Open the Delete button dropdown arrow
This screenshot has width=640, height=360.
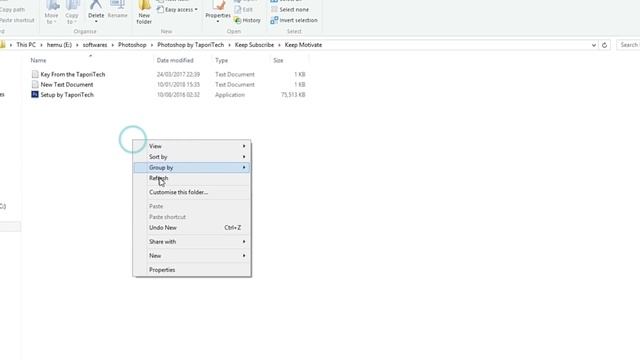96,21
